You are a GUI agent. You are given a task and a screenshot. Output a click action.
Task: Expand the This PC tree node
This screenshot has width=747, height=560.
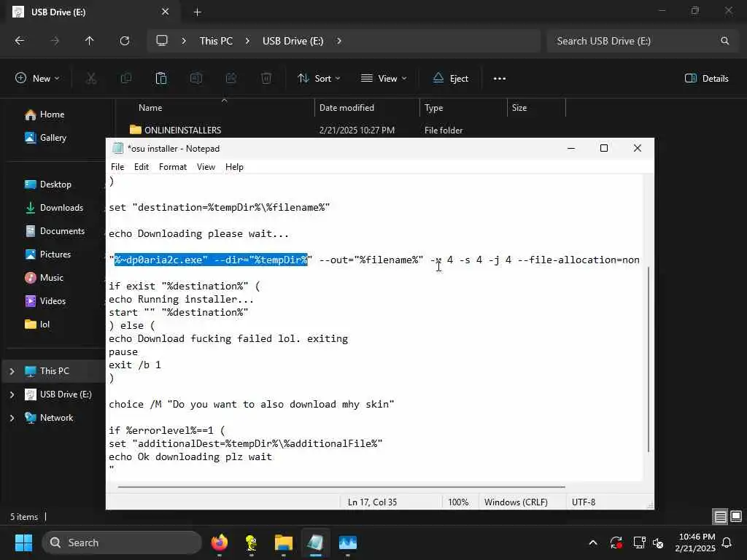[12, 371]
